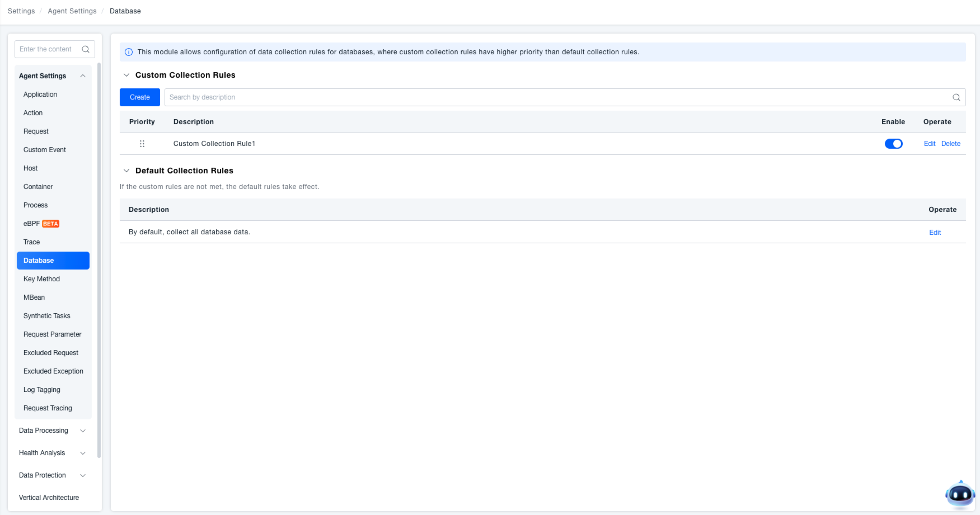Expand the Health Analysis menu group
This screenshot has height=515, width=980.
pos(83,453)
